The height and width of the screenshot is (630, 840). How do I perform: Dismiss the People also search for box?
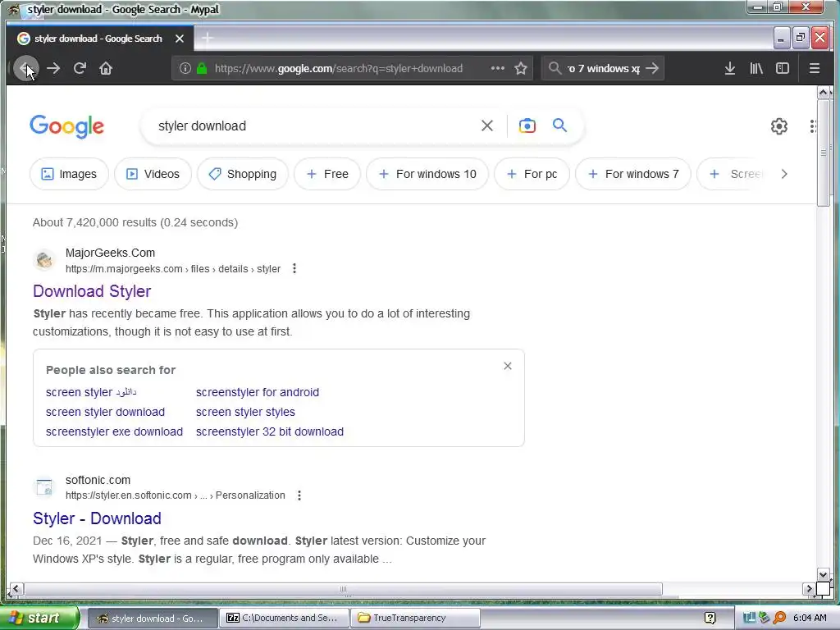point(508,366)
